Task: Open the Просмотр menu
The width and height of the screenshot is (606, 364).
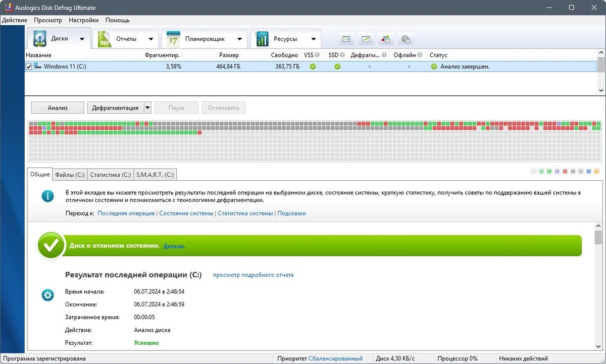Action: coord(48,20)
